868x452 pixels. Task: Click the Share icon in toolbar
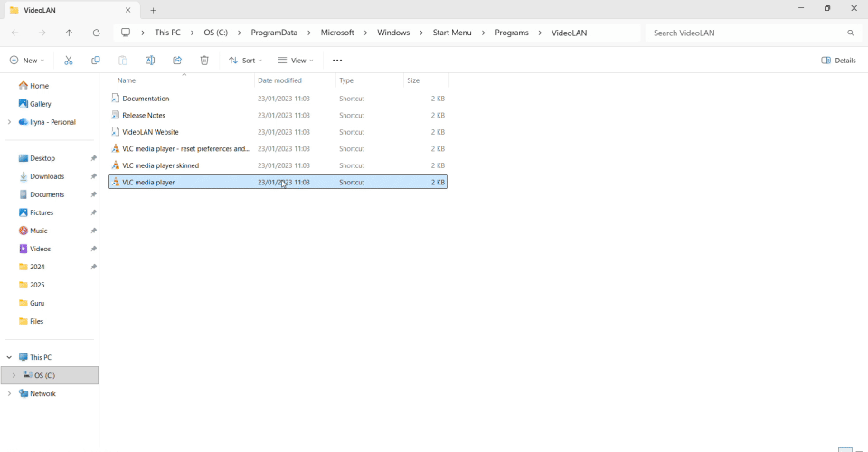(x=177, y=61)
